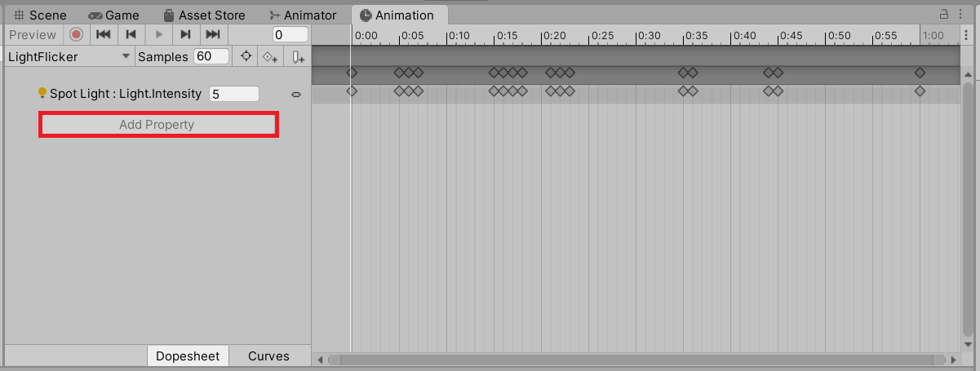
Task: Toggle Preview mode on
Action: coord(33,34)
